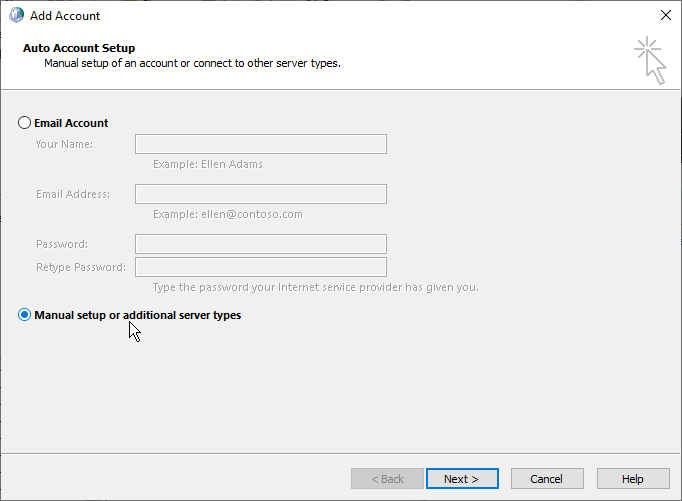Focus the Password entry field
This screenshot has width=682, height=501.
point(261,244)
